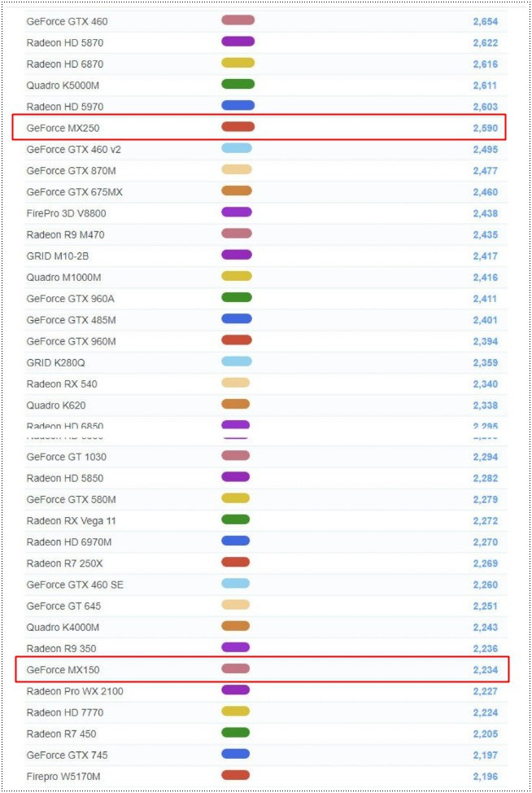
Task: Open the Quadro K620 entry
Action: [x=56, y=405]
